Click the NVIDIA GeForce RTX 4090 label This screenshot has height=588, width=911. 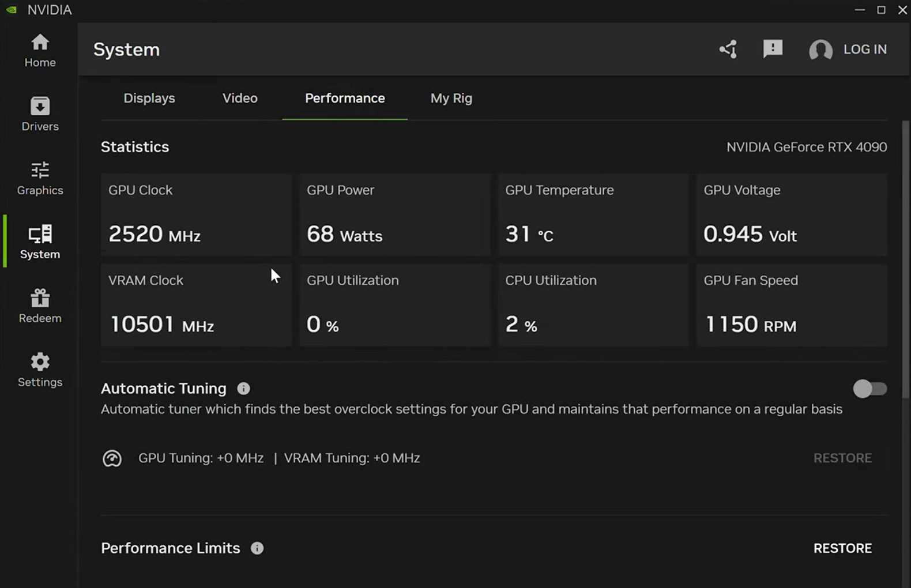(x=807, y=147)
